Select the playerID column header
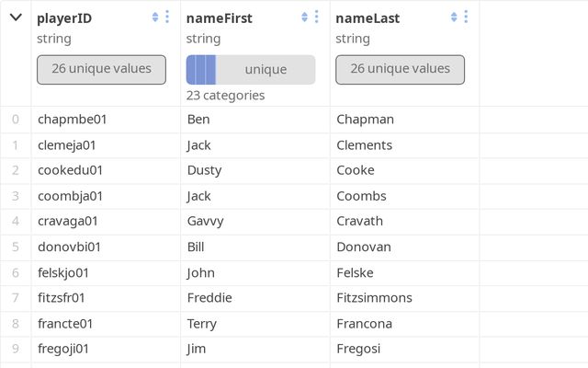This screenshot has width=588, height=368. coord(64,17)
